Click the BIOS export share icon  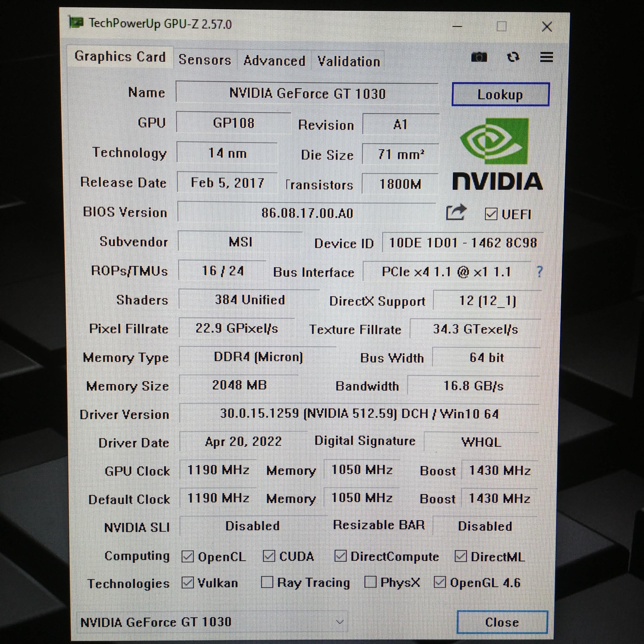tap(456, 212)
